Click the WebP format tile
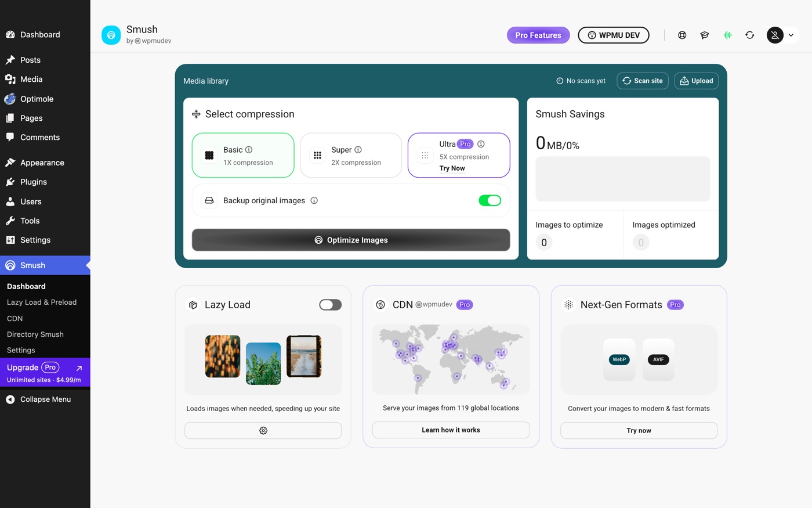This screenshot has width=812, height=508. tap(619, 359)
